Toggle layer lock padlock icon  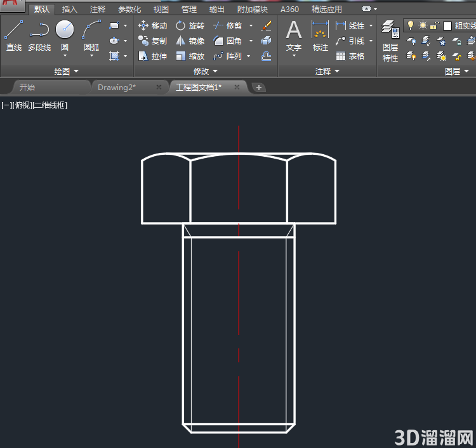(435, 25)
